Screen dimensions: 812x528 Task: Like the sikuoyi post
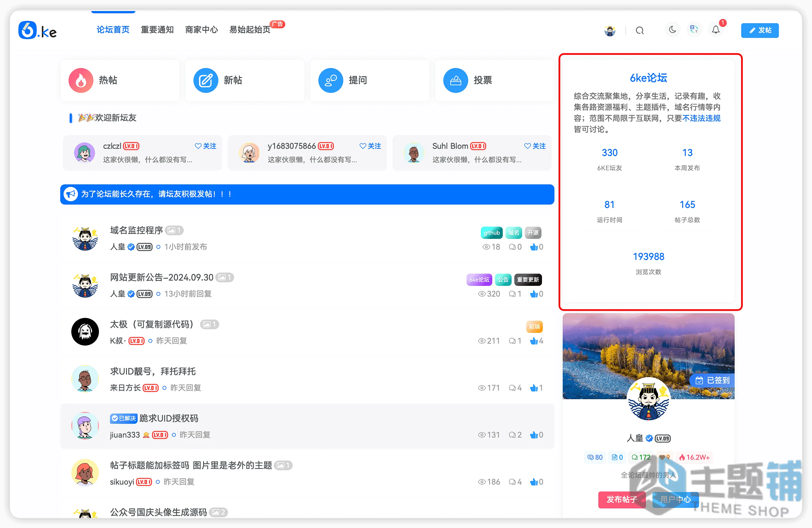537,482
